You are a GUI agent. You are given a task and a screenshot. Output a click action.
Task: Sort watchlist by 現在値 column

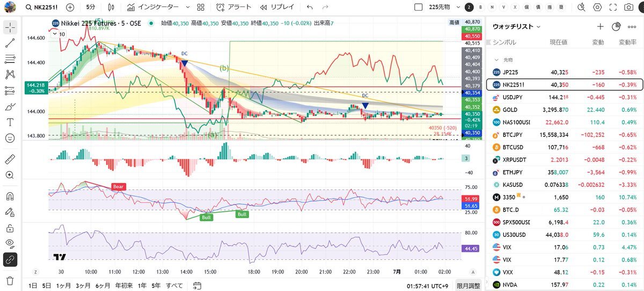pos(558,42)
